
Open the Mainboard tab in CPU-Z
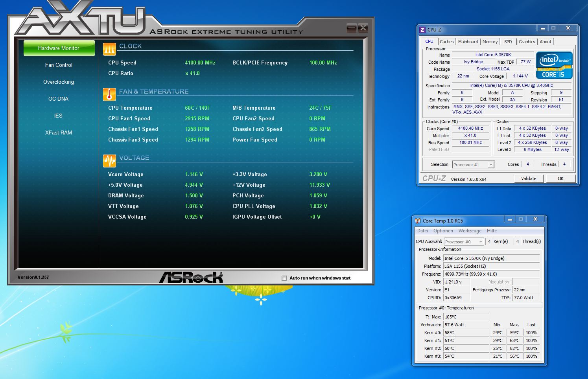[x=468, y=42]
